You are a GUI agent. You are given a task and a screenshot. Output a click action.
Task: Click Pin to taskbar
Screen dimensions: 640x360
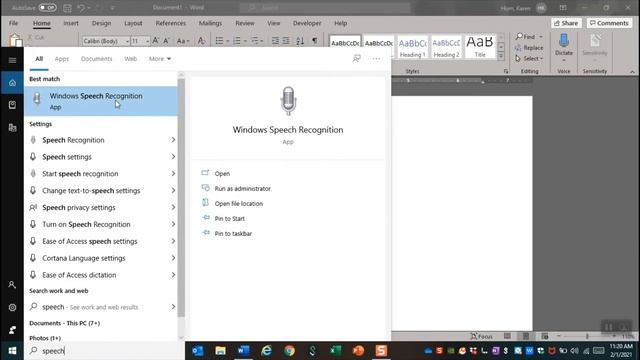tap(227, 233)
